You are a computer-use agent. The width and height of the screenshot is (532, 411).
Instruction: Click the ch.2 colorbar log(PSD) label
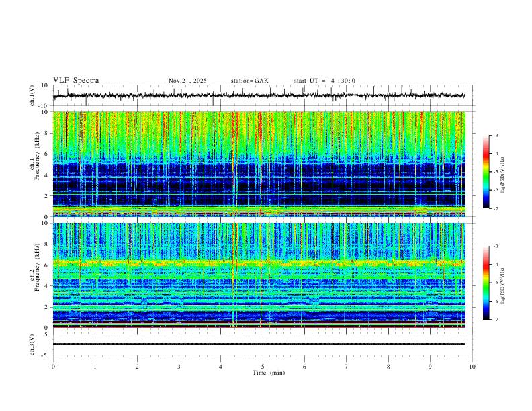[503, 285]
